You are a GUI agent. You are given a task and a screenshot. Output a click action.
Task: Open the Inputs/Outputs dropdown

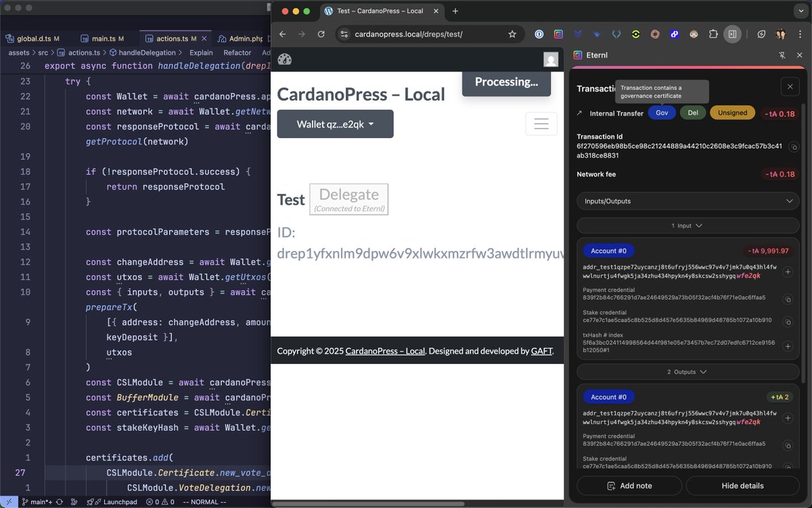688,201
